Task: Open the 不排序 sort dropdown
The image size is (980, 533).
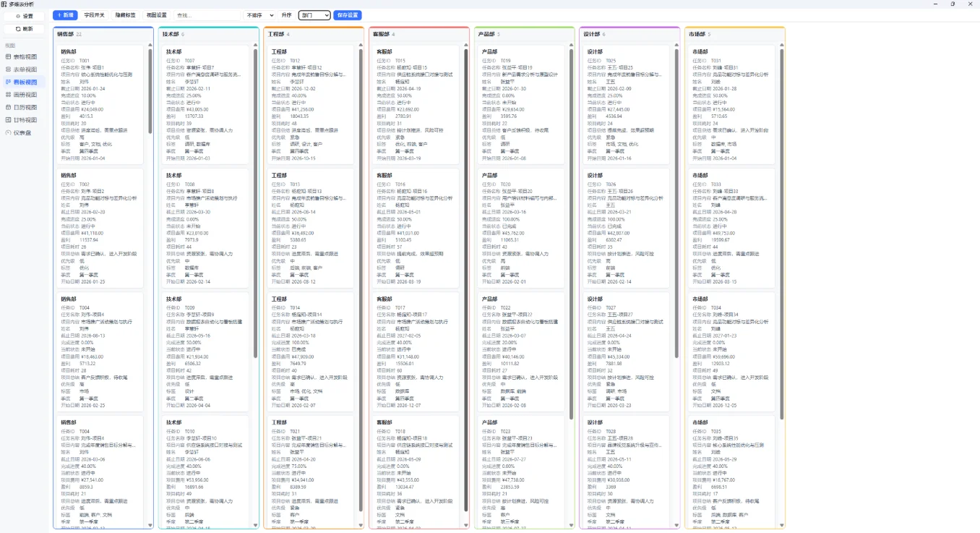Action: point(260,15)
